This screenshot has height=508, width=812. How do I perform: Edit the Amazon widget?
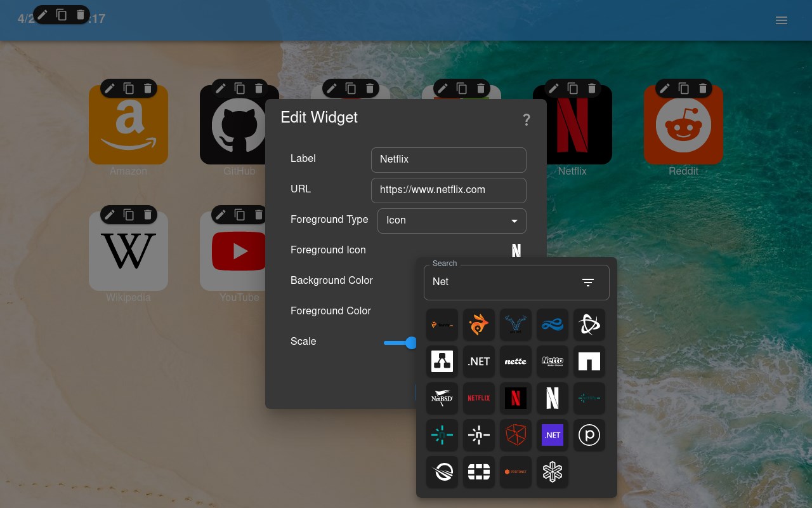[110, 88]
